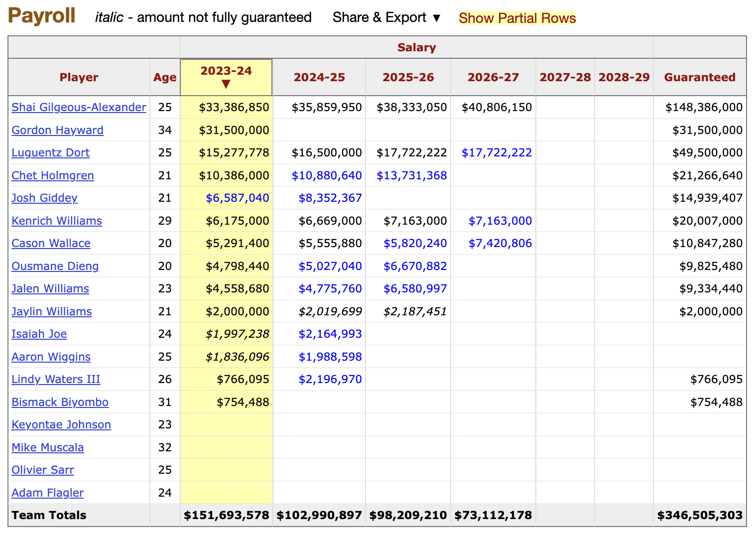The image size is (756, 534).
Task: Open Jaylin Williams player link
Action: click(x=51, y=311)
